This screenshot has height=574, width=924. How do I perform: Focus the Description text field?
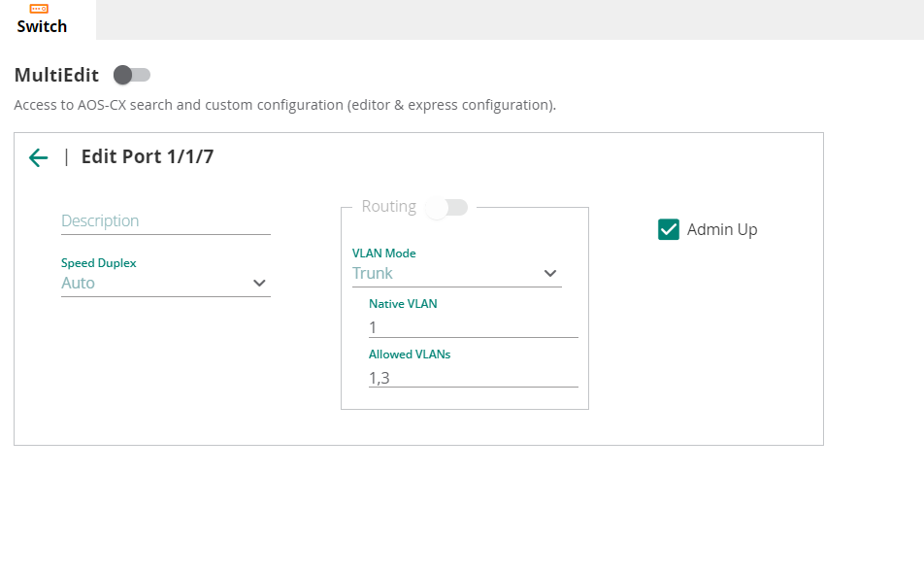[166, 220]
